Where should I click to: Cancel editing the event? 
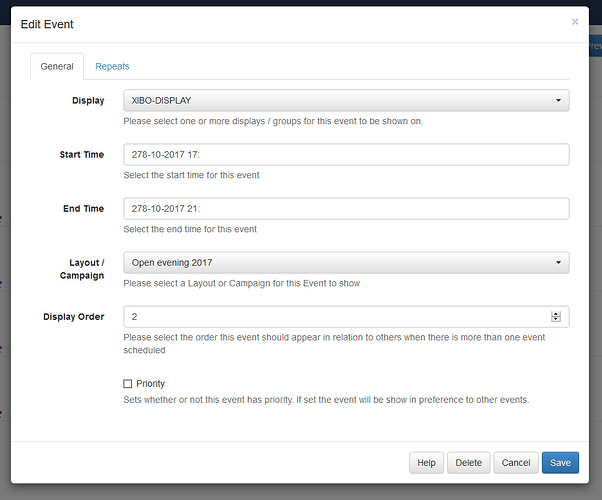tap(516, 463)
